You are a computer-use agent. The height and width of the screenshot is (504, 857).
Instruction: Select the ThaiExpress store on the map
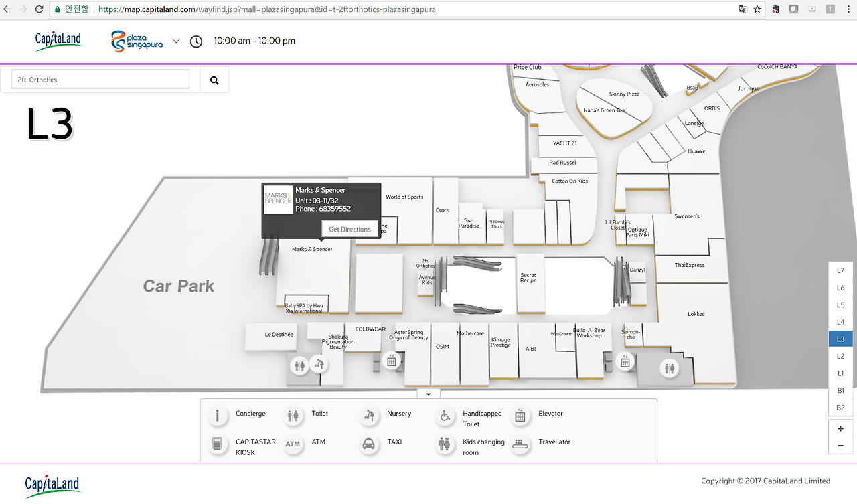[x=690, y=265]
